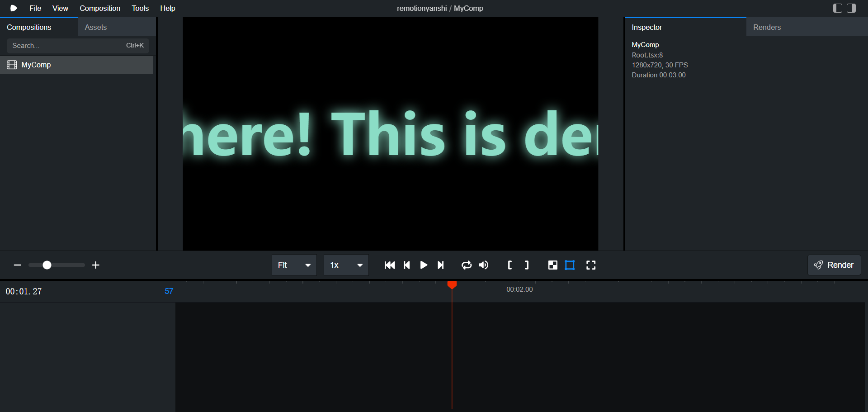Click the MyComp title in Inspector
This screenshot has width=868, height=412.
click(x=645, y=45)
